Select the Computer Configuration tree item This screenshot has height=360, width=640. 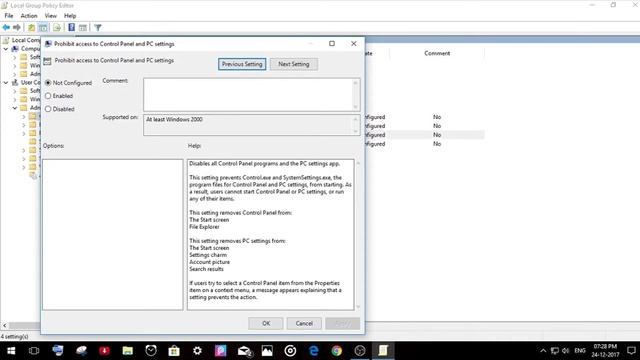point(27,49)
